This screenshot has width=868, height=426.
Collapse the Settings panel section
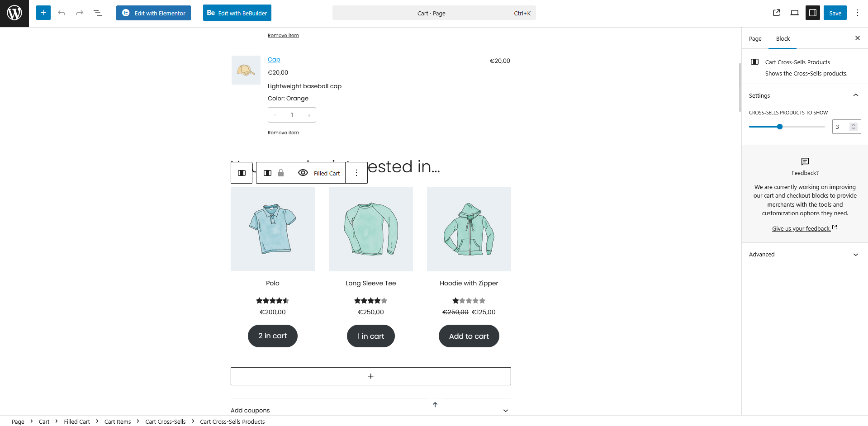click(855, 95)
